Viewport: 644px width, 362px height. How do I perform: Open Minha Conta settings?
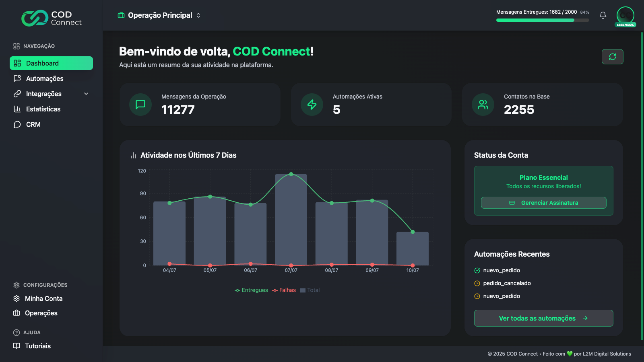click(43, 298)
